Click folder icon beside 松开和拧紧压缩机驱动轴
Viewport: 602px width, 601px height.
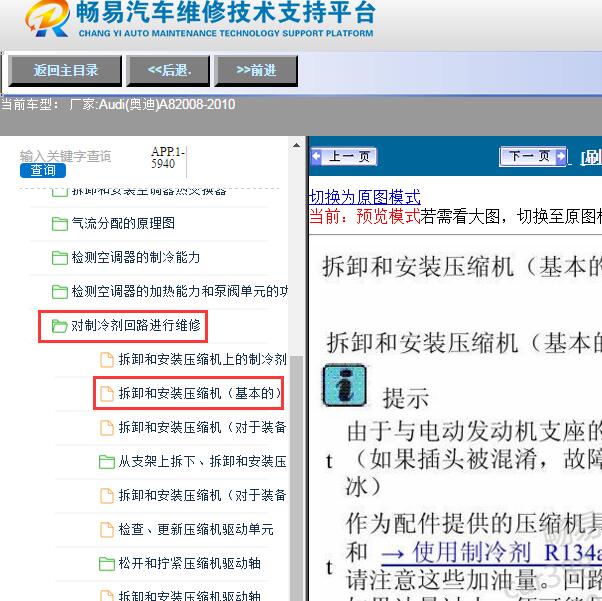click(107, 564)
